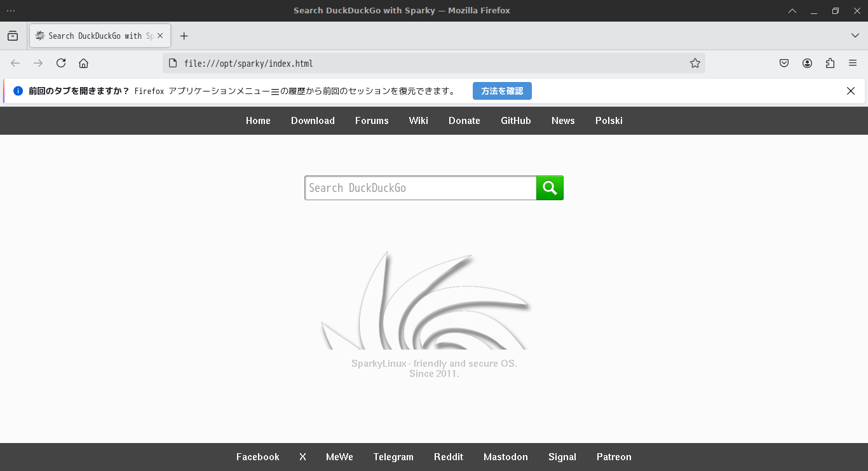
Task: Open the GitHub navigation link
Action: (516, 121)
